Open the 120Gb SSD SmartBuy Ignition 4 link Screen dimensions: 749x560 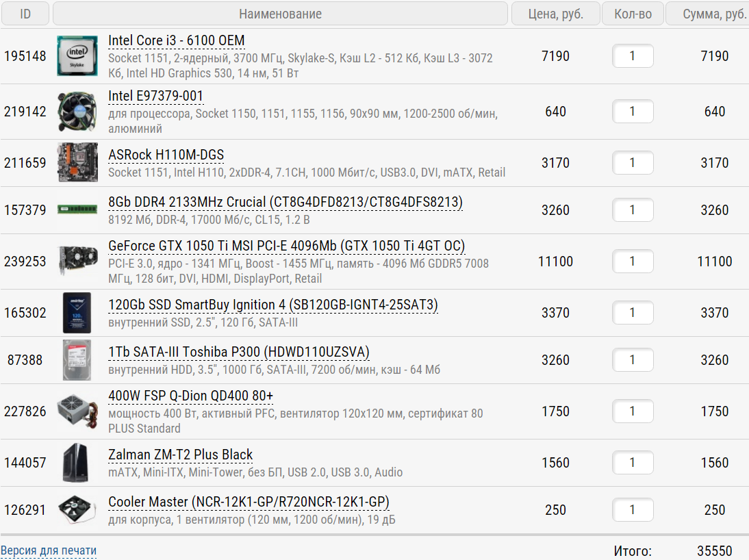coord(272,305)
